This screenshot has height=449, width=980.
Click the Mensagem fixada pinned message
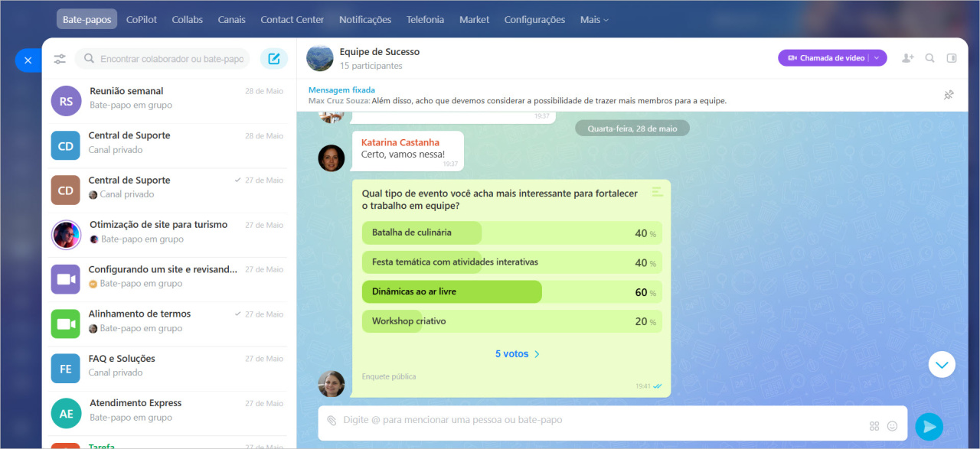pos(518,95)
